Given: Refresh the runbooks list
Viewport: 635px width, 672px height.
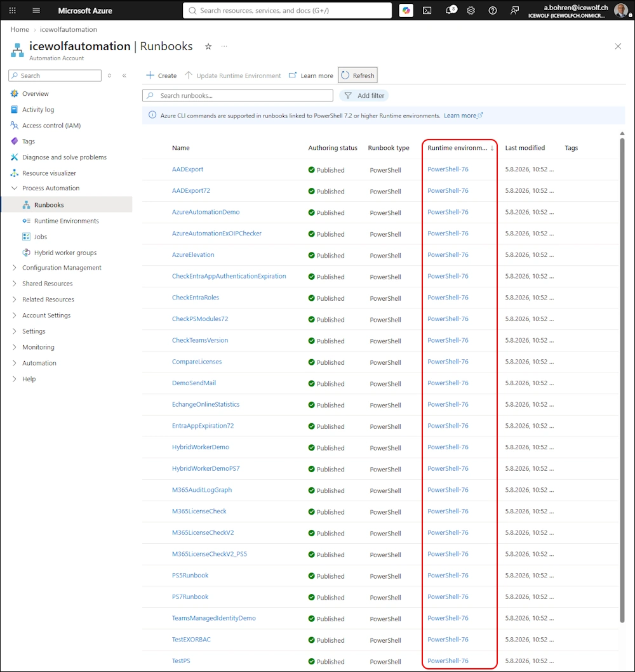Looking at the screenshot, I should coord(358,76).
